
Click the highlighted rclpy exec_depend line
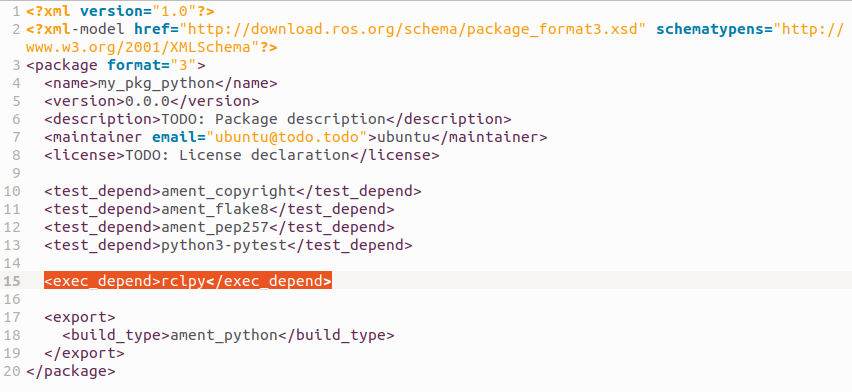tap(188, 281)
